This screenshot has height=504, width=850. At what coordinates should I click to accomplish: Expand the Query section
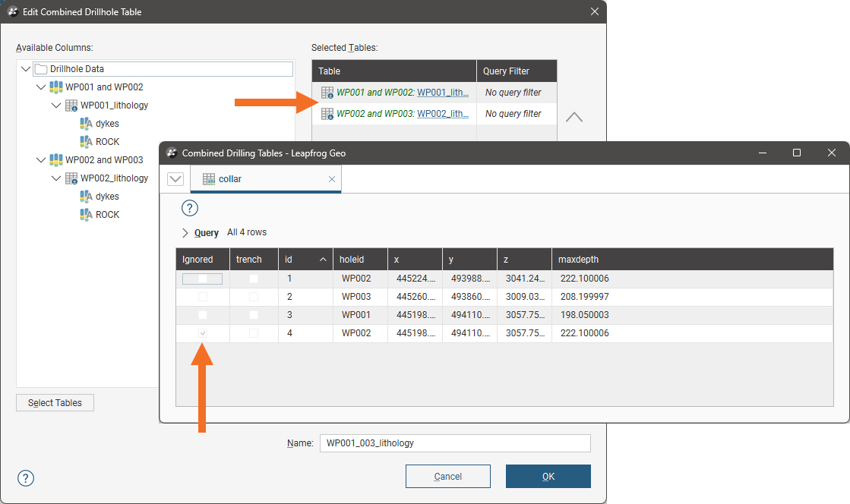(x=185, y=233)
